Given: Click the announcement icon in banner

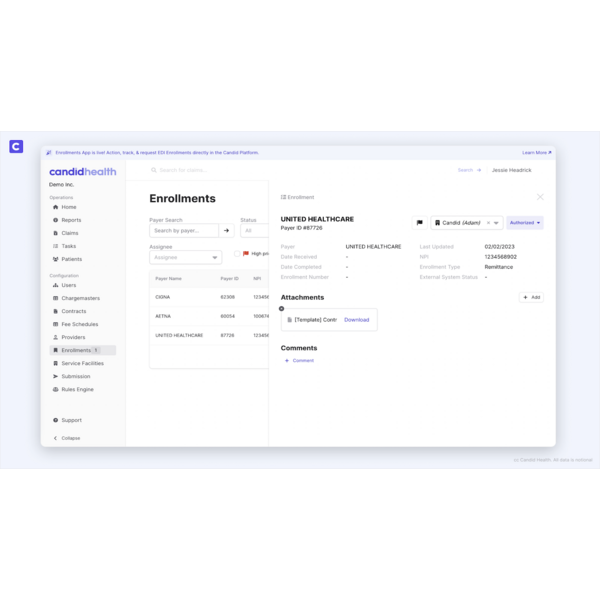Looking at the screenshot, I should pos(49,153).
